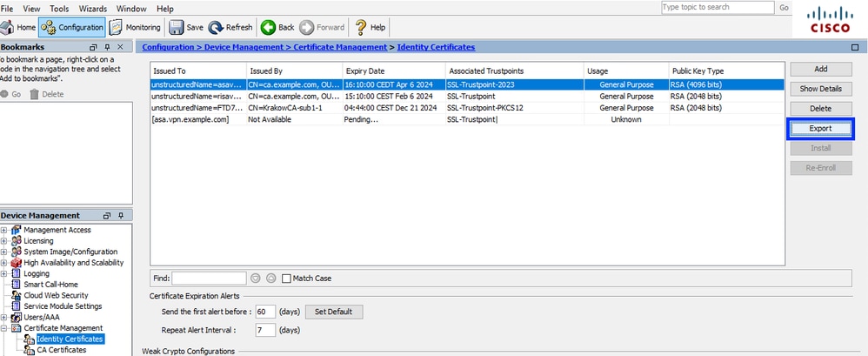Click the bookmarks Go button

11,94
